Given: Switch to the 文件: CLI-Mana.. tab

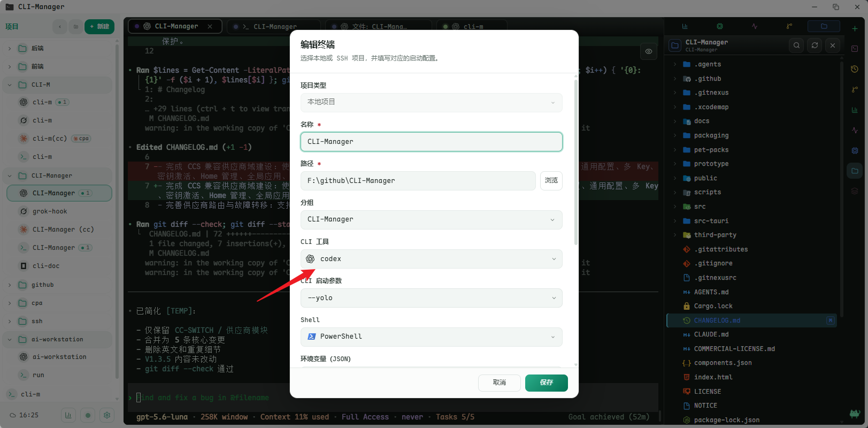Looking at the screenshot, I should (379, 26).
